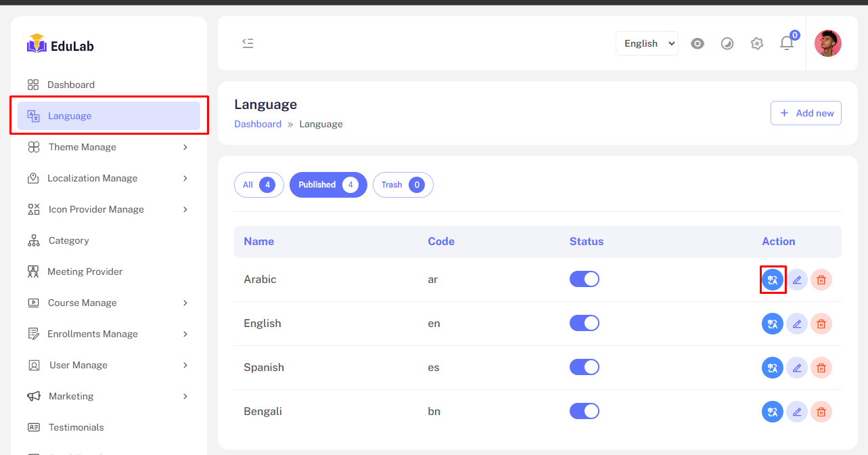This screenshot has height=455, width=868.
Task: Open the user profile avatar
Action: point(827,43)
